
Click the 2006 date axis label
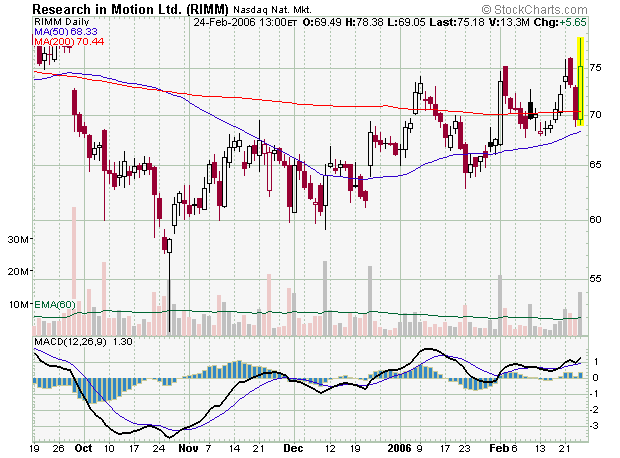(x=399, y=448)
